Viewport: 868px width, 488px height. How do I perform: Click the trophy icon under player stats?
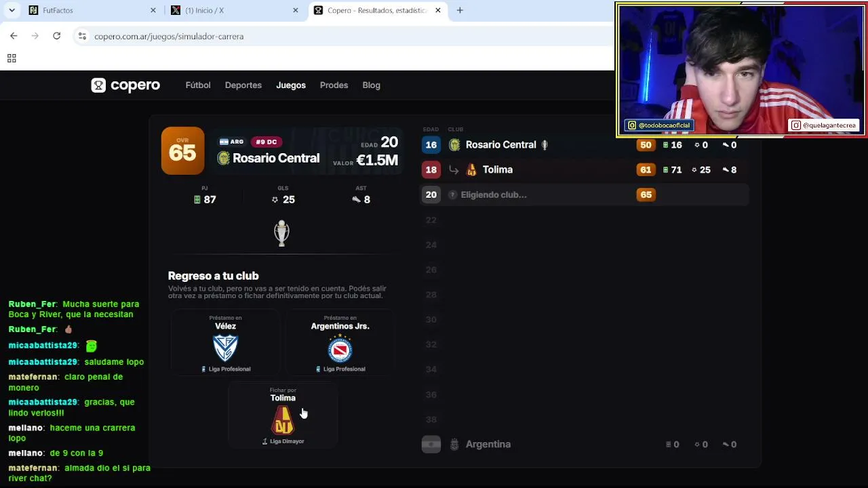281,233
